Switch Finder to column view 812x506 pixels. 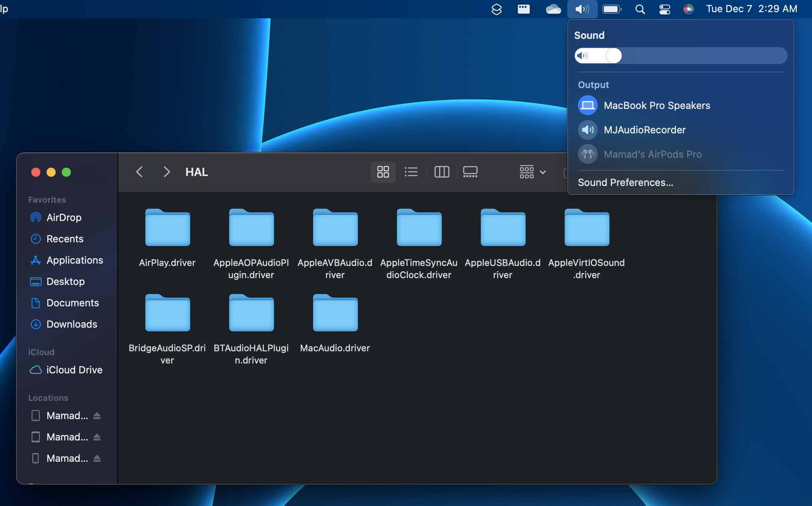[441, 172]
